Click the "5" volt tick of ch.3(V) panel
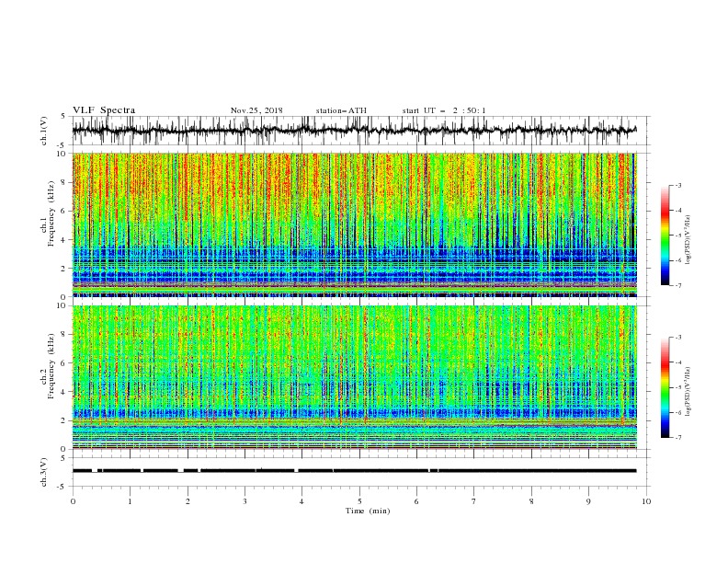The image size is (728, 563). coord(63,457)
